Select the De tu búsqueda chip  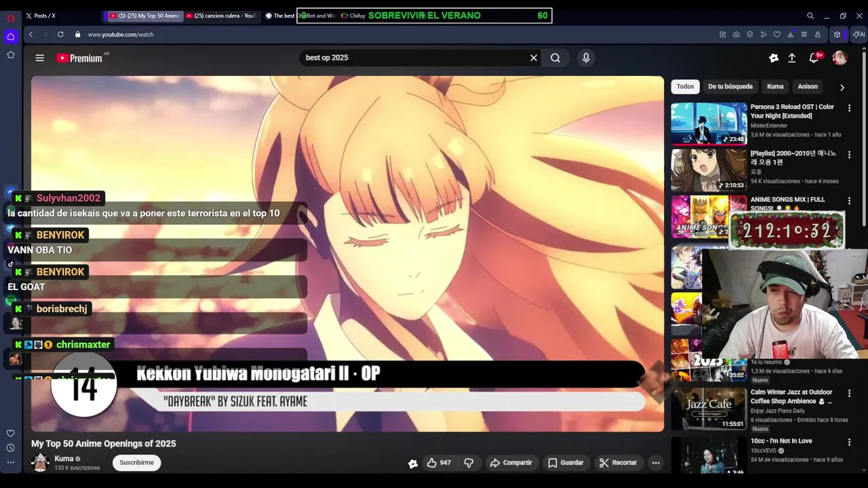coord(730,87)
